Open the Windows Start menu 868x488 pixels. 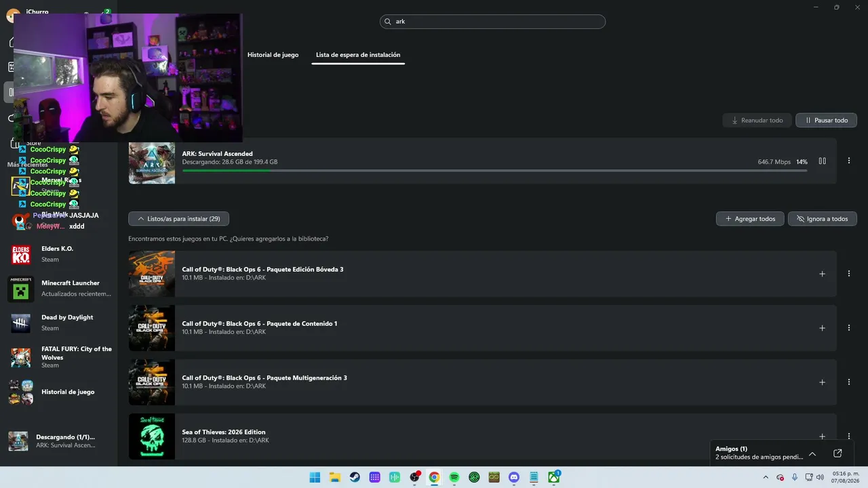pos(315,477)
